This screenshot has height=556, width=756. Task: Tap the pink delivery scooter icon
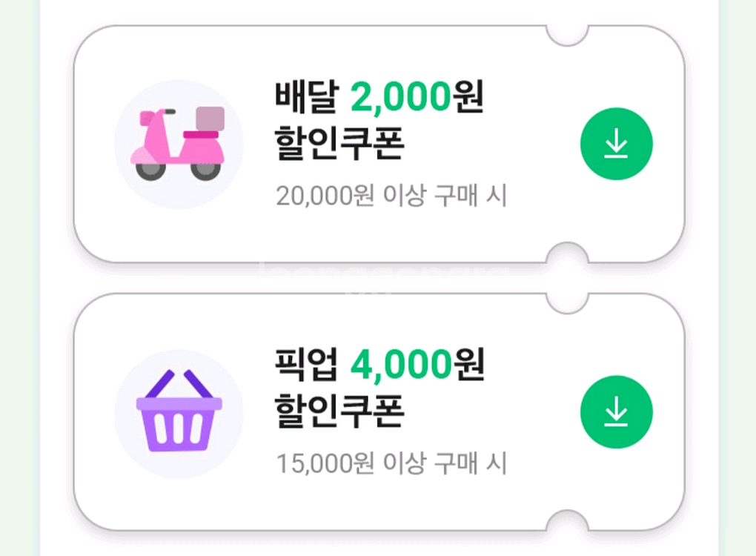[x=178, y=144]
